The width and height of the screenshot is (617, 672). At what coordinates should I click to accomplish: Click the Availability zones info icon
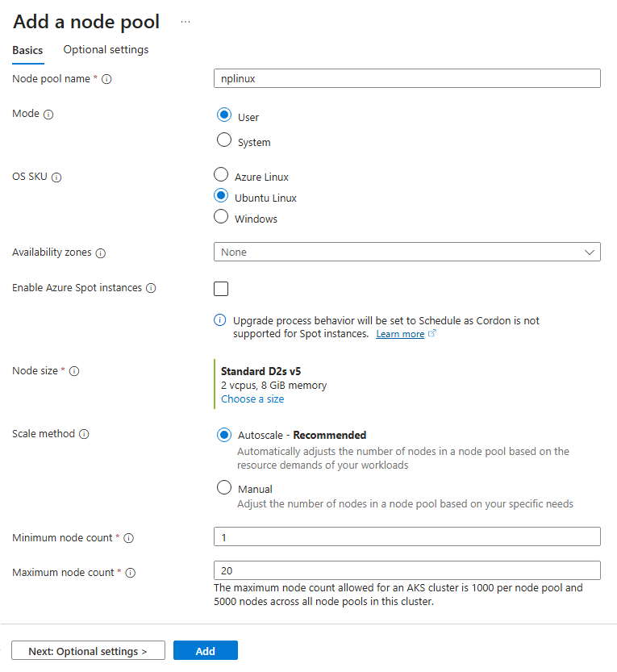[x=100, y=253]
